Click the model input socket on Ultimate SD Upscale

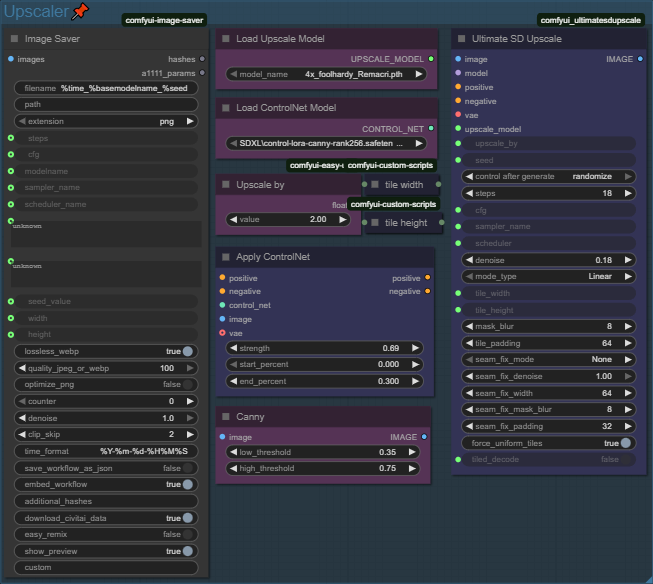458,73
